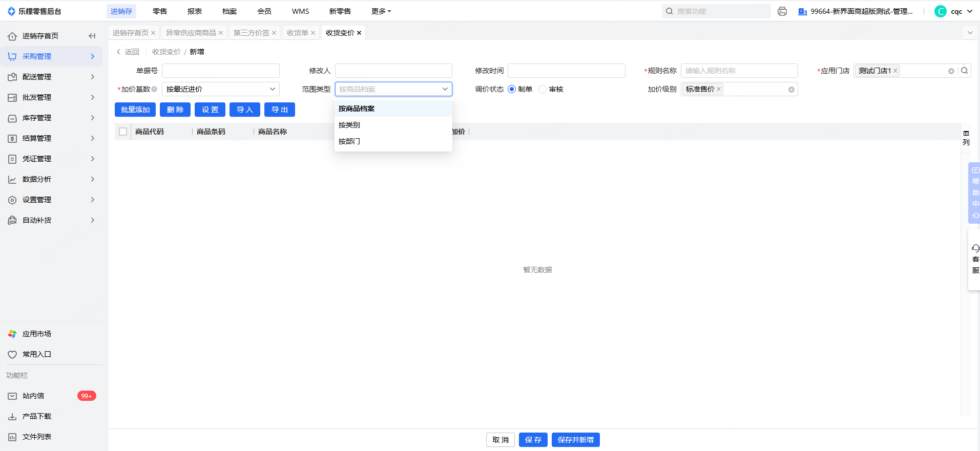
Task: Click the 文件列表 file icon
Action: [x=12, y=437]
